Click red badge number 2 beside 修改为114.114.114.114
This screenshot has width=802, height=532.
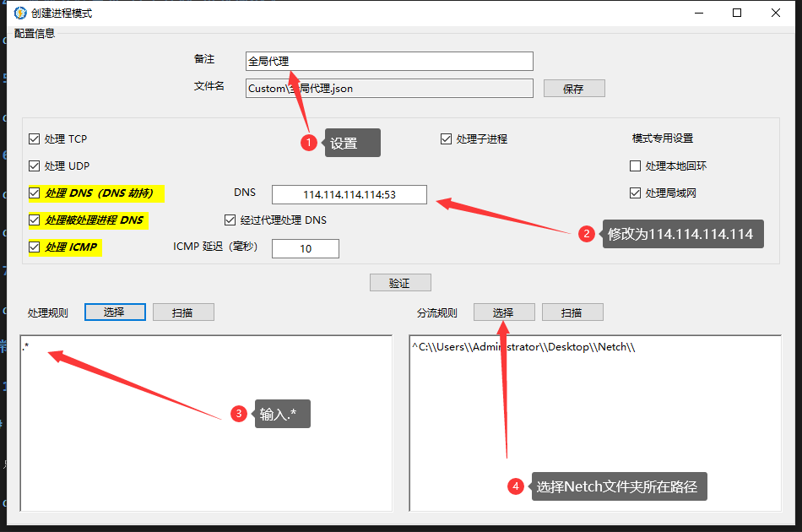click(x=587, y=234)
